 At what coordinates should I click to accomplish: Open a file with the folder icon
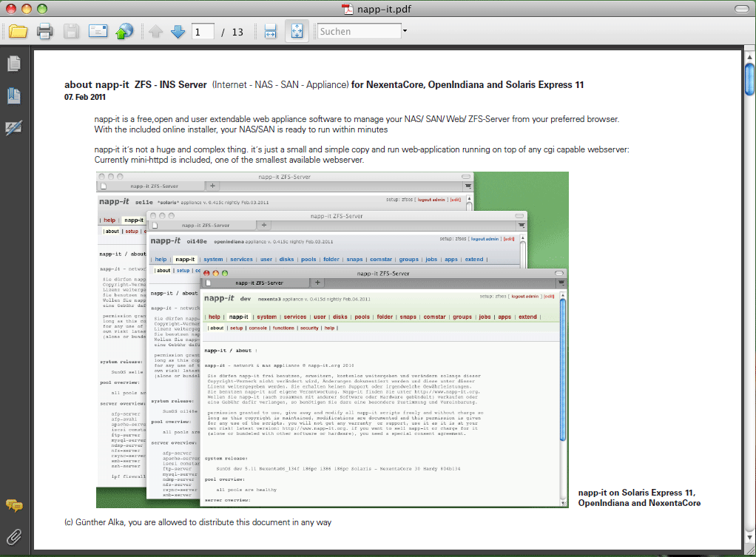click(x=18, y=32)
